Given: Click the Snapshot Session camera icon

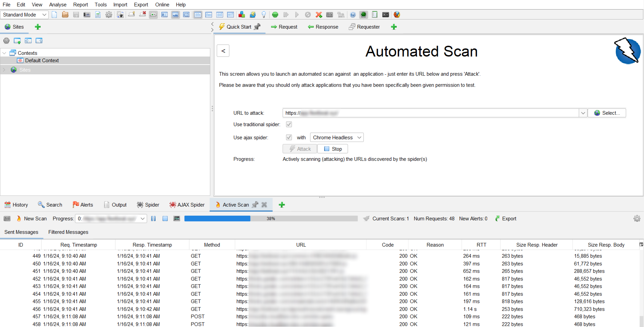Looking at the screenshot, I should coord(87,15).
